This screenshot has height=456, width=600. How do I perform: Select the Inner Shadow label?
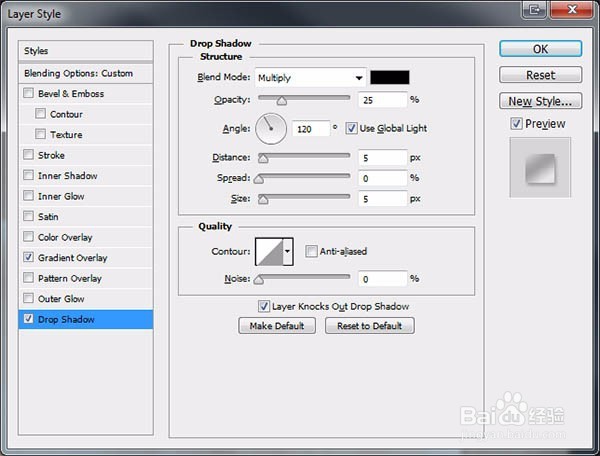click(x=68, y=176)
